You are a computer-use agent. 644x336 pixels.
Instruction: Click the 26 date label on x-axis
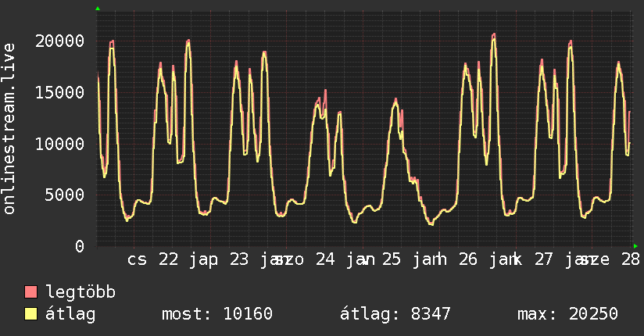coord(468,259)
